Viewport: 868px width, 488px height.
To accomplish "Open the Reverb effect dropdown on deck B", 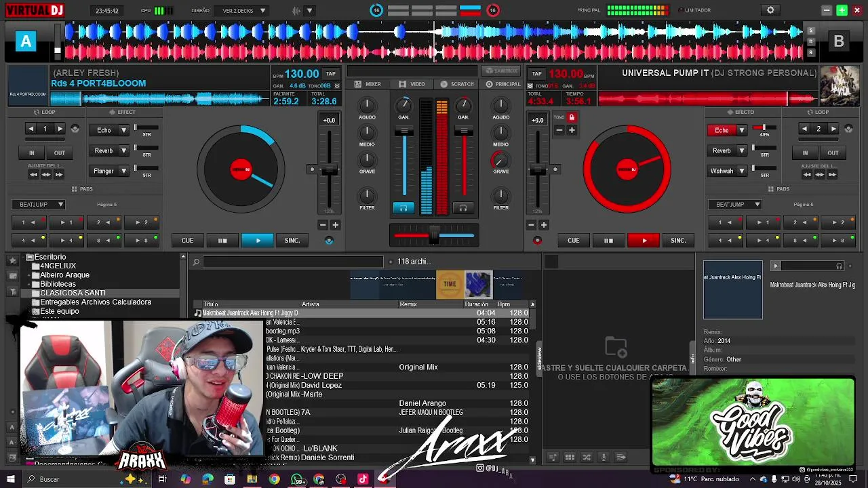I will point(741,150).
